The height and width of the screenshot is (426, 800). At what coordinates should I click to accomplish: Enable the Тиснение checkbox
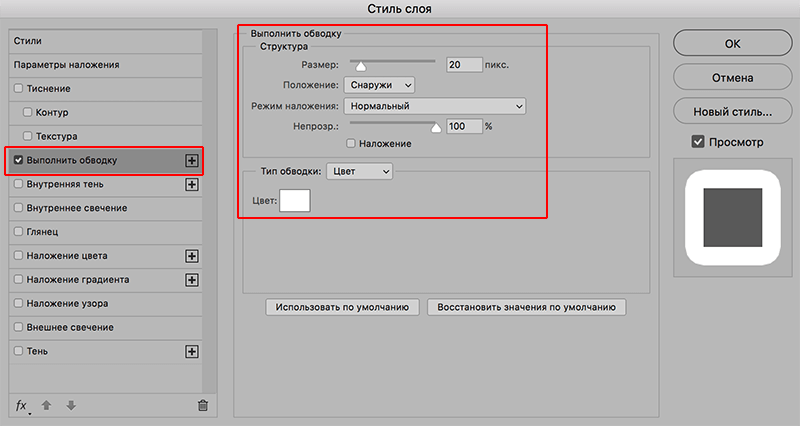point(19,89)
